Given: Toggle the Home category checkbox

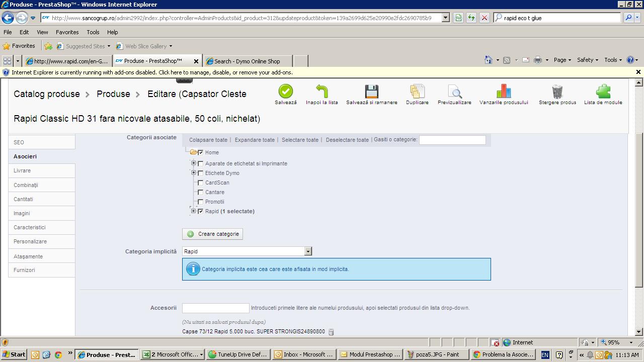Looking at the screenshot, I should (x=201, y=152).
